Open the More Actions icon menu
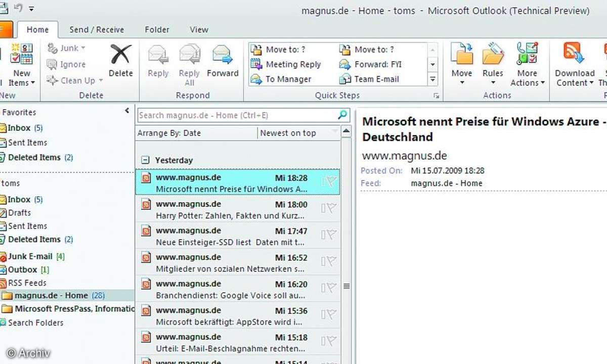 pos(527,55)
